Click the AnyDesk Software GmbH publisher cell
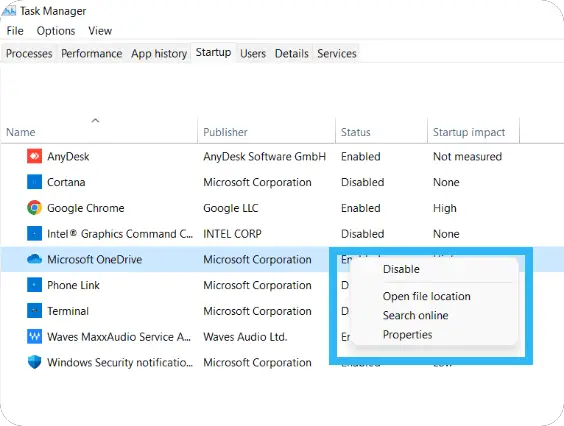 coord(264,157)
